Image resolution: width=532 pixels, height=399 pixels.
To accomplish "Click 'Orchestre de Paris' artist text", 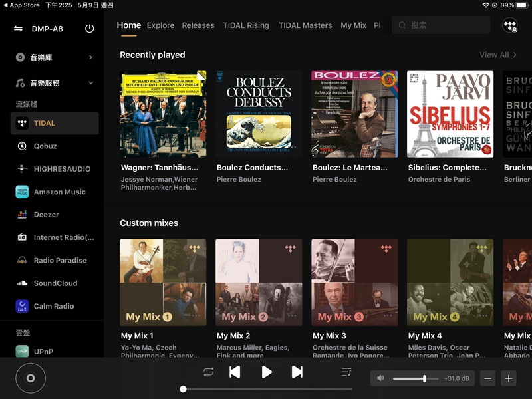I will (439, 179).
